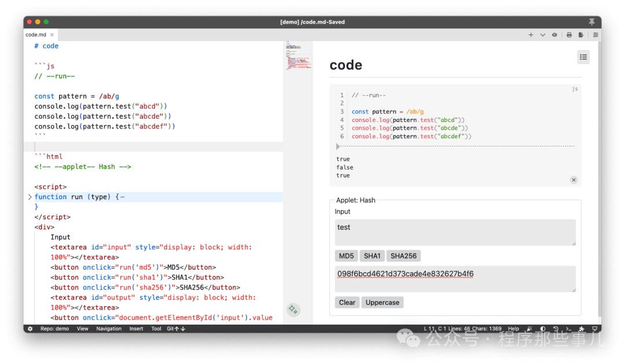Image resolution: width=625 pixels, height=364 pixels.
Task: Click the "<script>" tag line in editor
Action: (x=50, y=186)
